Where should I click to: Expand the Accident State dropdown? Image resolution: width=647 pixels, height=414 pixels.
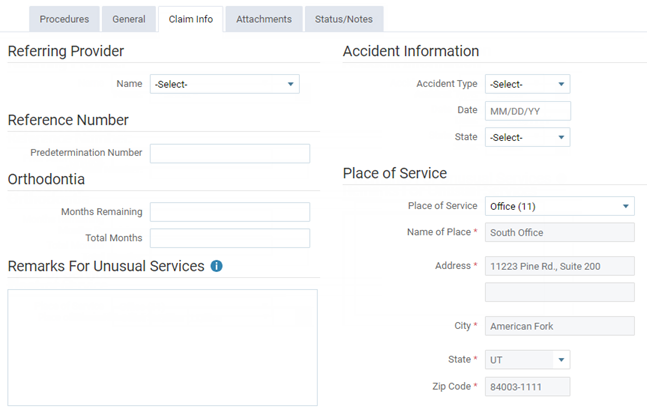527,137
